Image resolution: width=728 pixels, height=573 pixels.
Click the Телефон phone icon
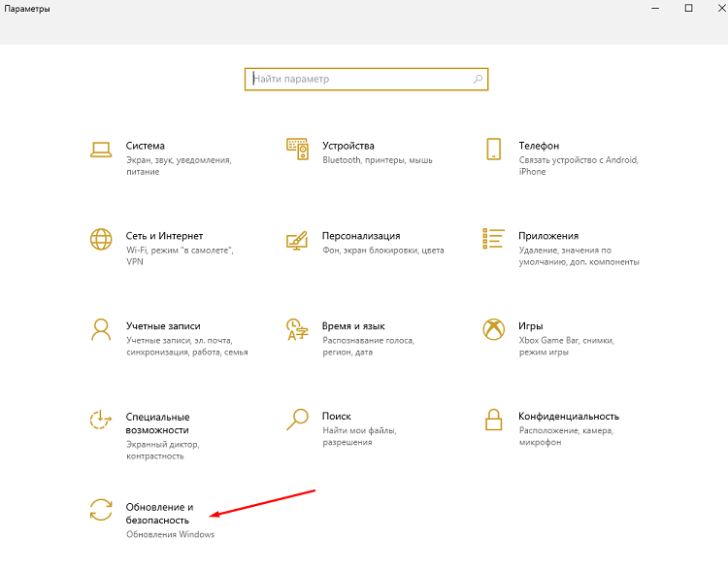click(493, 149)
